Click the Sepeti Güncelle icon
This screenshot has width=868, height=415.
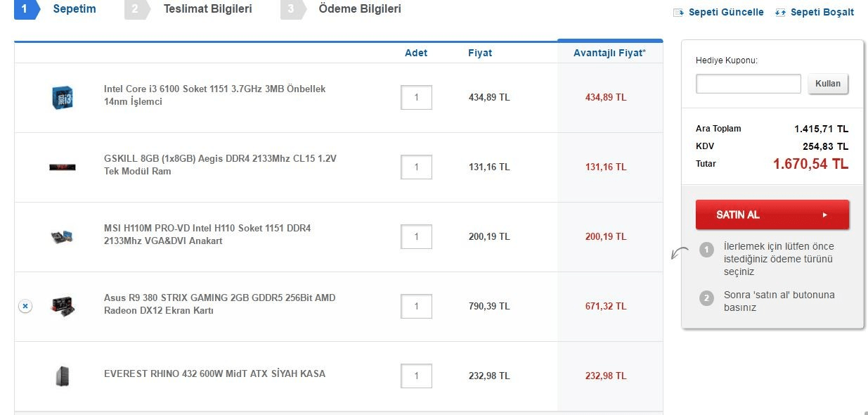coord(678,13)
